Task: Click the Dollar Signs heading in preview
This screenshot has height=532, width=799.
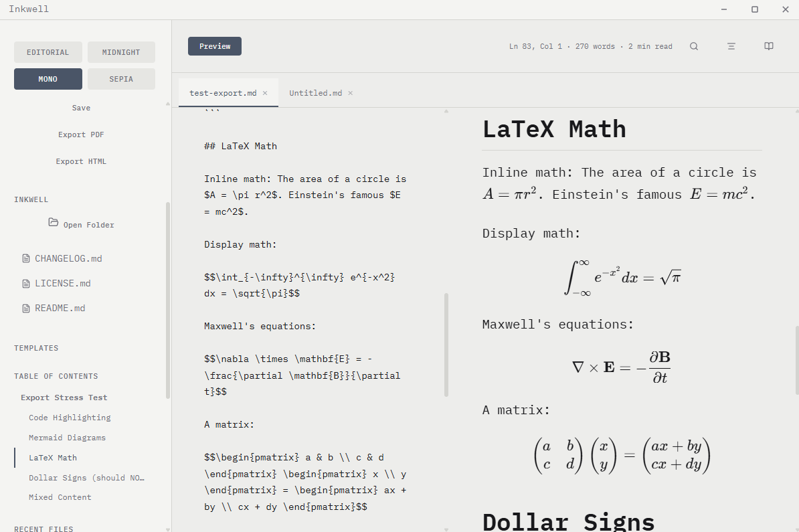Action: coord(568,523)
